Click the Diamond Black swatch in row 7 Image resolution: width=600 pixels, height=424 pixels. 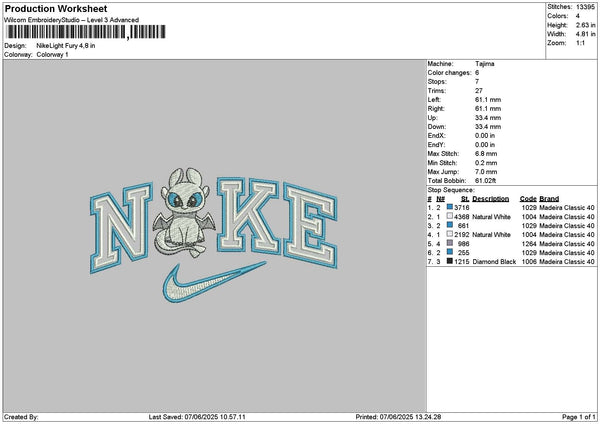click(x=450, y=261)
